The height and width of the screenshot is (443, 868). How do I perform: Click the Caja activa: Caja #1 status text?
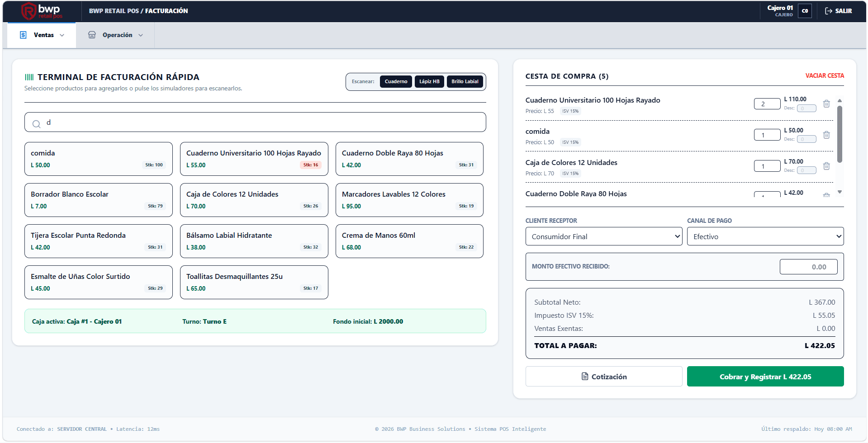pyautogui.click(x=77, y=321)
